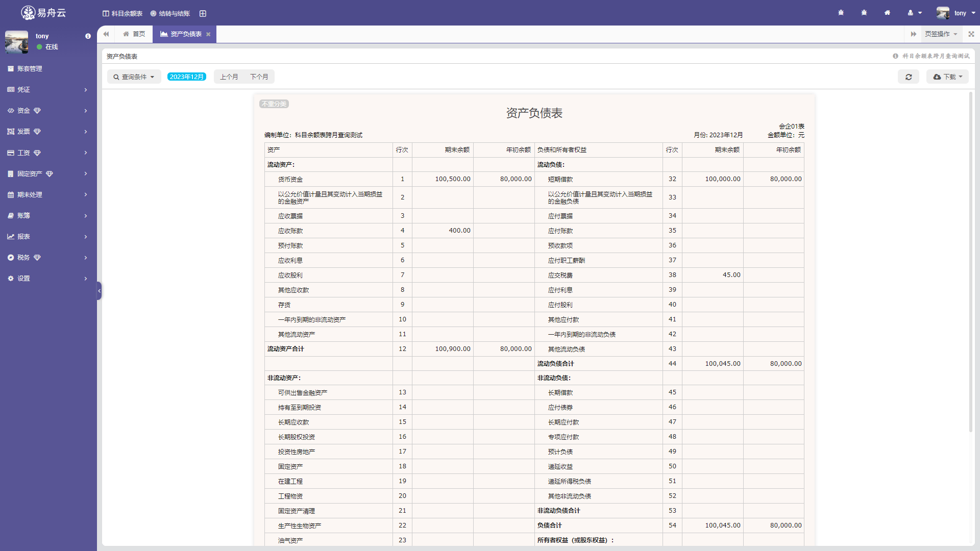The height and width of the screenshot is (551, 980).
Task: Click the refresh icon on toolbar
Action: (x=910, y=77)
